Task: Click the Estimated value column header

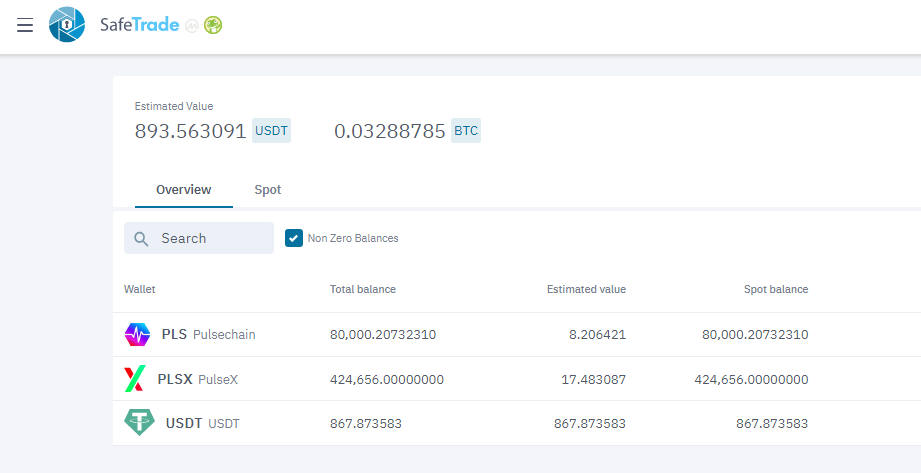Action: (x=586, y=289)
